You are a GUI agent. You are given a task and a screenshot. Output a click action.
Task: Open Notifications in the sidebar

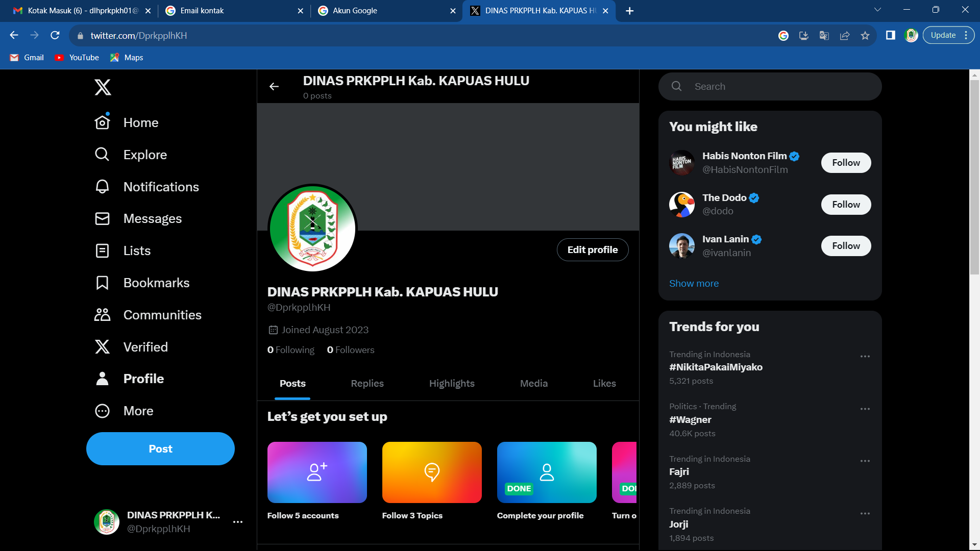(147, 187)
